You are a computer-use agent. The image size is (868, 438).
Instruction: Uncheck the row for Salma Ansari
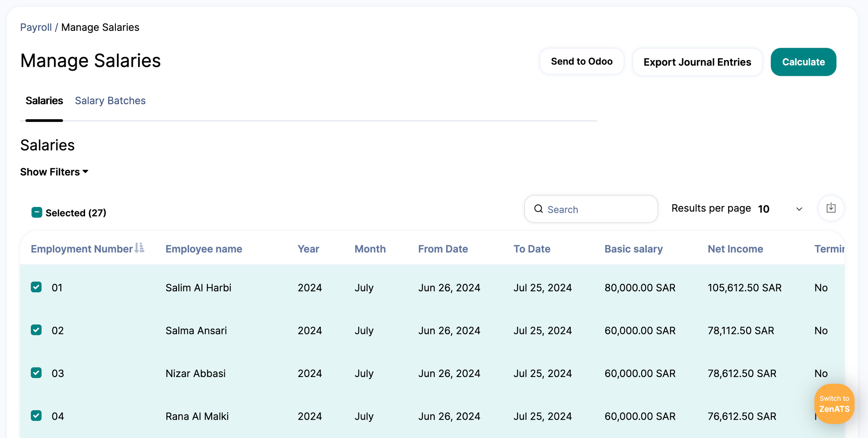point(36,330)
